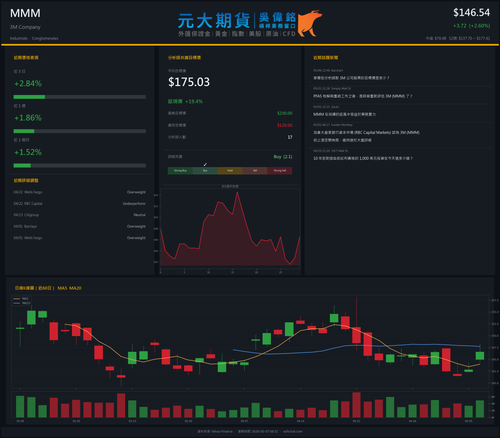Click the $120.00 lowest target price
The height and width of the screenshot is (438, 500).
tap(285, 125)
